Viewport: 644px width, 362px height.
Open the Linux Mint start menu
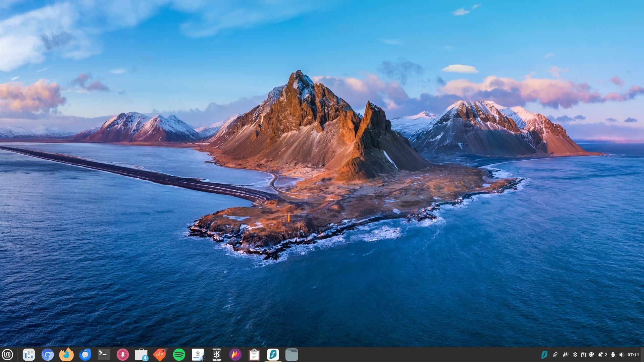coord(7,354)
